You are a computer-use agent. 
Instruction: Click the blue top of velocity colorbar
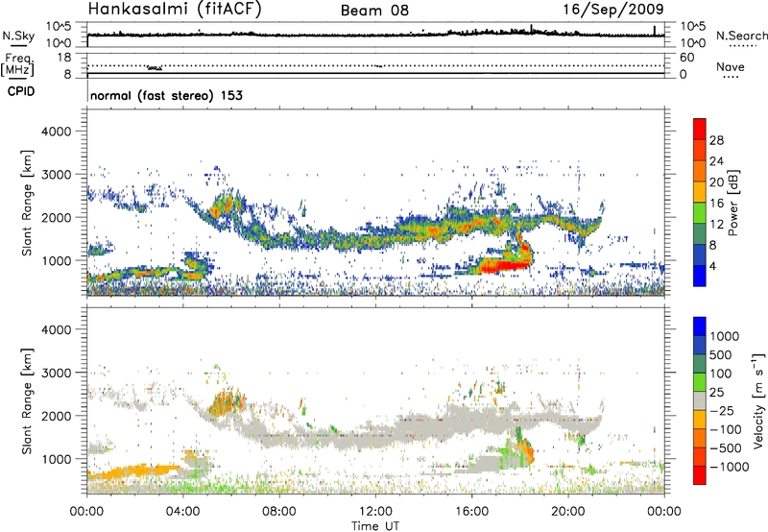pos(700,326)
